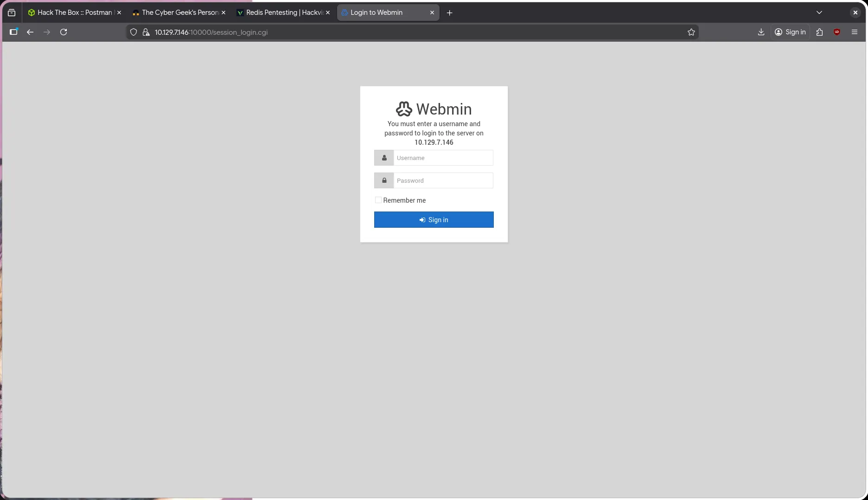Click the shield tracking protection icon
Screen dimensions: 868x500
(134, 32)
